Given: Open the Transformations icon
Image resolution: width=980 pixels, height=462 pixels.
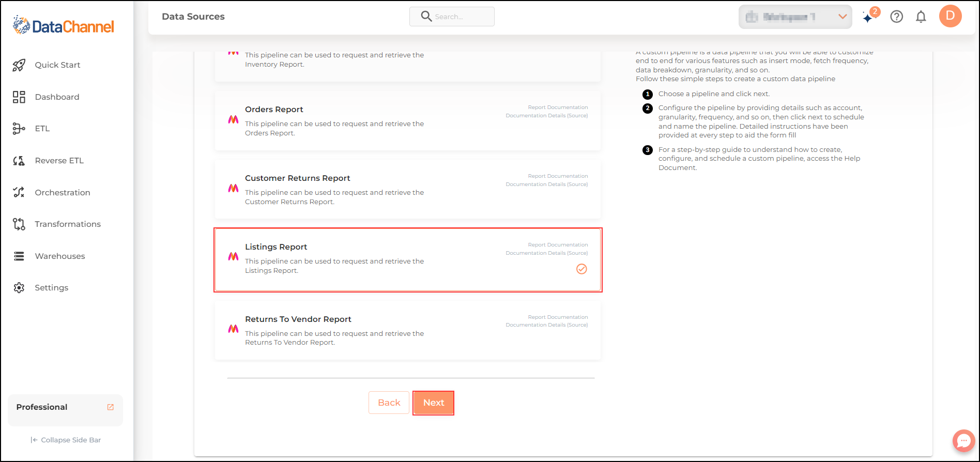Looking at the screenshot, I should (x=19, y=224).
